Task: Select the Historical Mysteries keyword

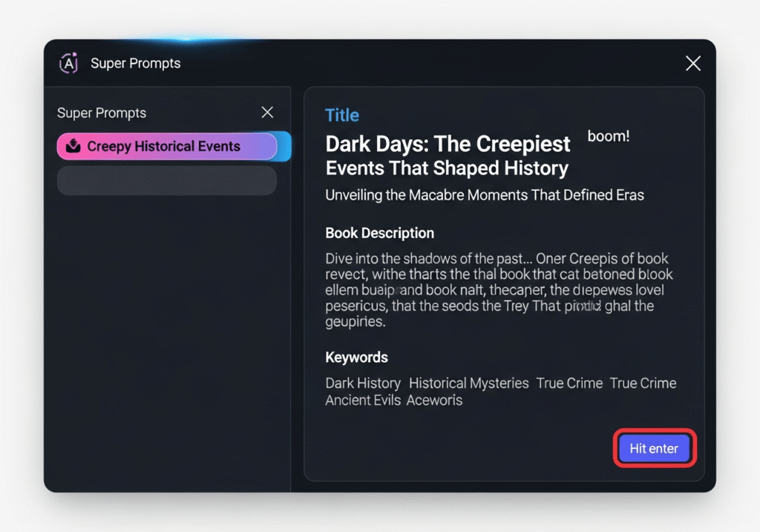Action: [x=468, y=383]
